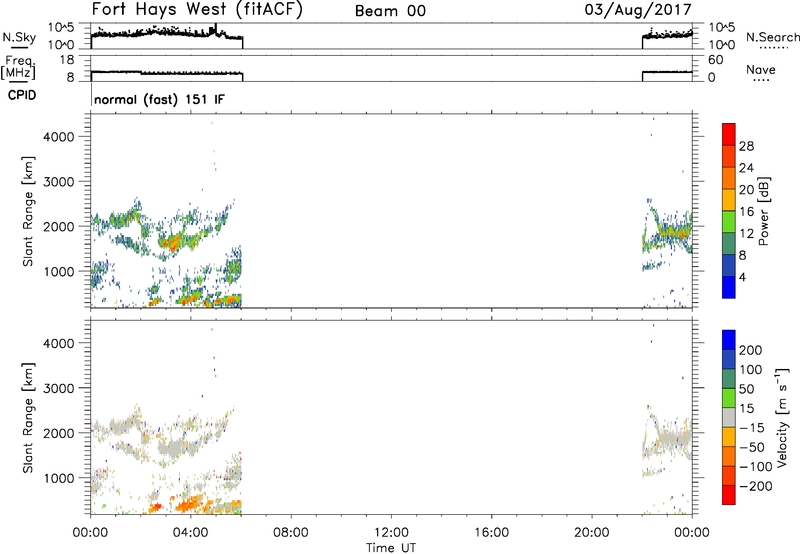Click the "Slant Range [km]" label of velocity panel
Screen dimensions: 800x554
pyautogui.click(x=28, y=418)
